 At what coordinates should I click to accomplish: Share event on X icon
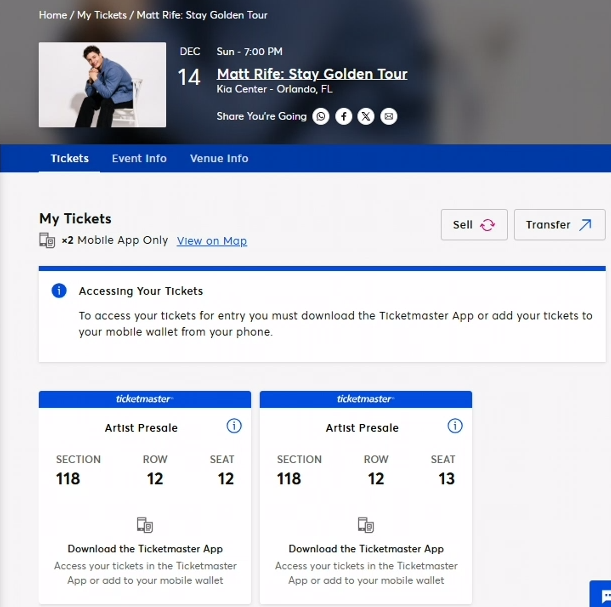pyautogui.click(x=366, y=116)
